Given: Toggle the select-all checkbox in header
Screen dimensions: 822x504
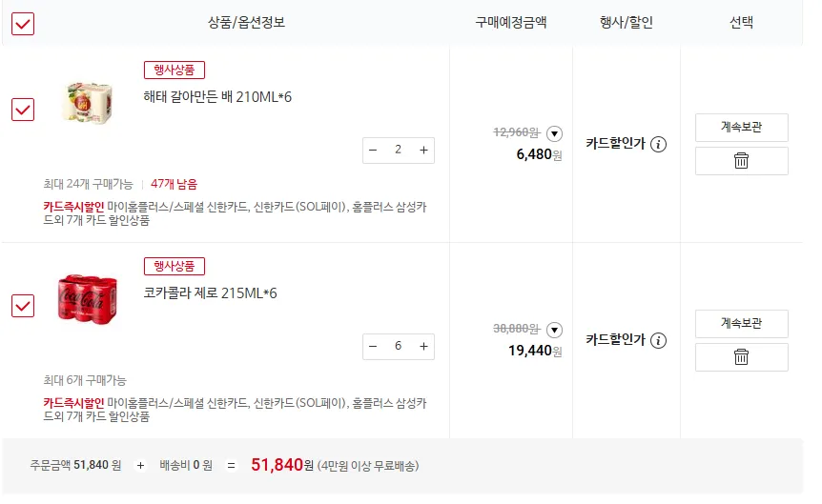Looking at the screenshot, I should coord(23,23).
